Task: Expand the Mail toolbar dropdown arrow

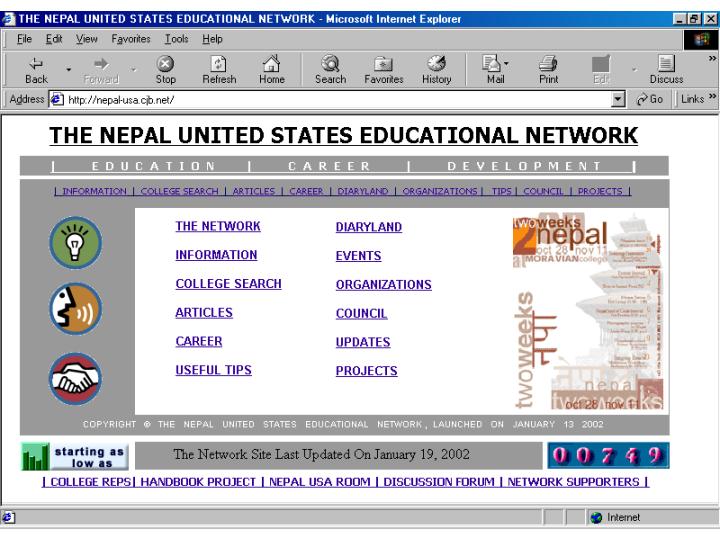Action: point(511,67)
